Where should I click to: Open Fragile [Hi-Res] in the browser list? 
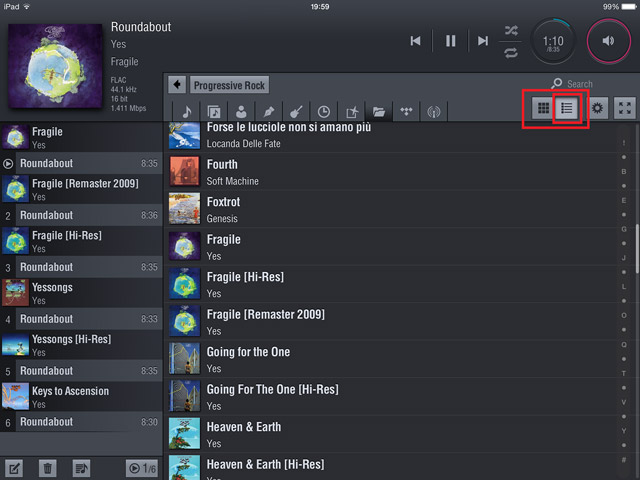pos(392,284)
